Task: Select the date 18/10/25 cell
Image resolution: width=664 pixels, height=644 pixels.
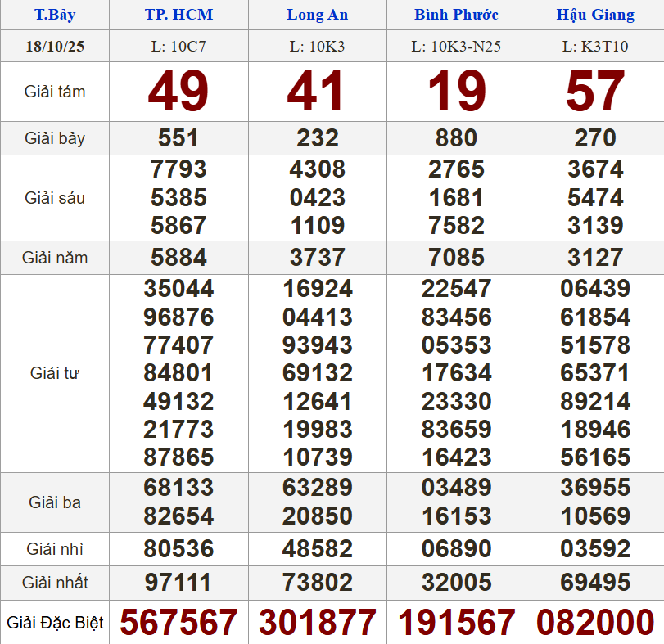Action: click(55, 47)
